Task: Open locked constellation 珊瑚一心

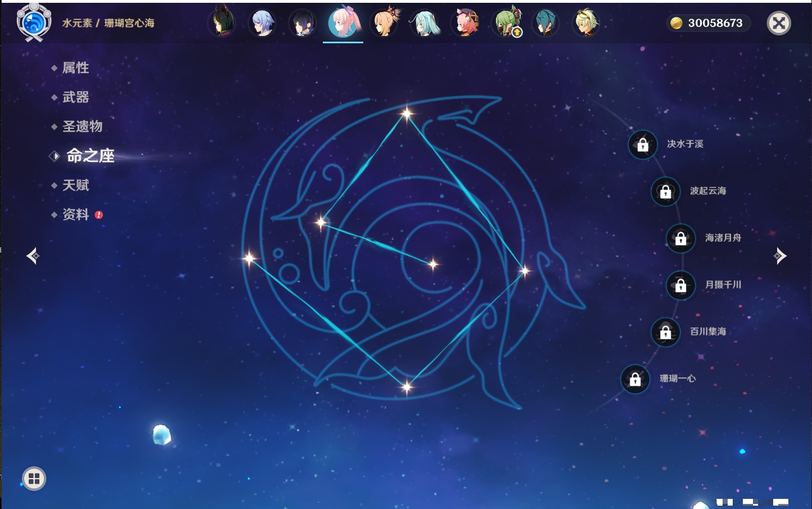Action: tap(635, 379)
